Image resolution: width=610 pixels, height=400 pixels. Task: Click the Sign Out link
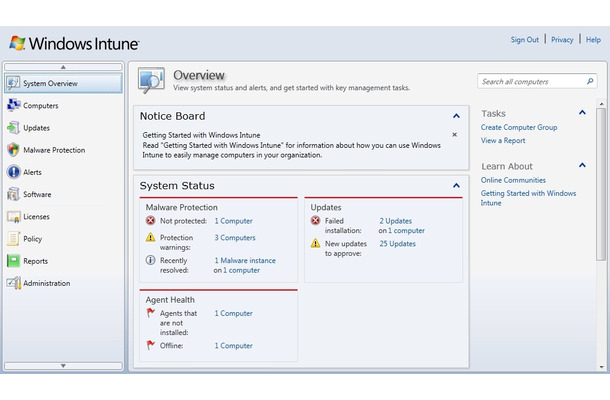(524, 40)
